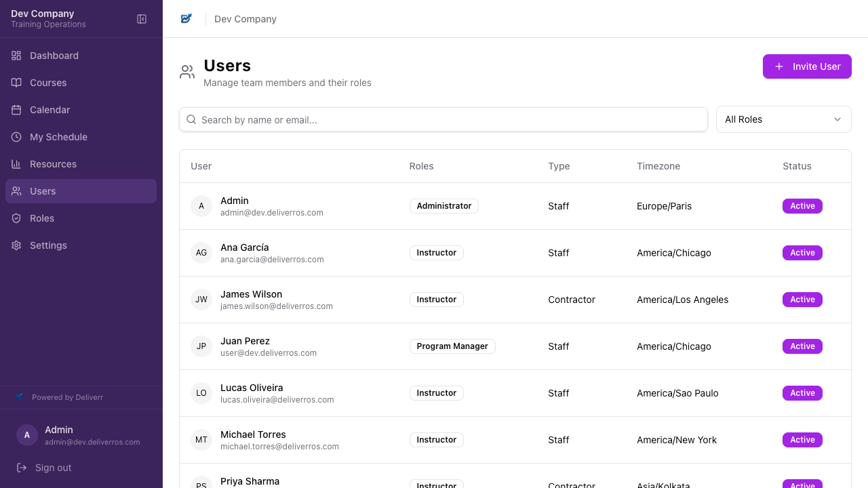The width and height of the screenshot is (868, 488).
Task: Click the Roles shield icon
Action: click(16, 218)
